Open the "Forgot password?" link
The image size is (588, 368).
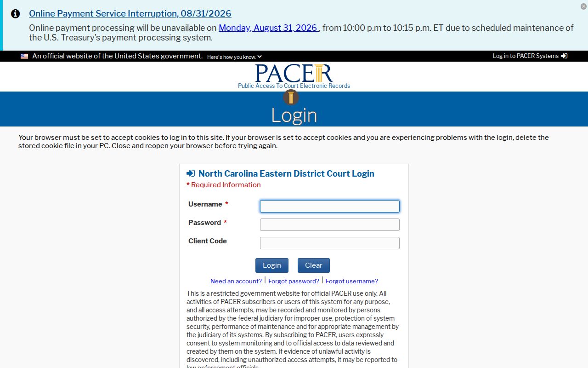click(x=294, y=281)
